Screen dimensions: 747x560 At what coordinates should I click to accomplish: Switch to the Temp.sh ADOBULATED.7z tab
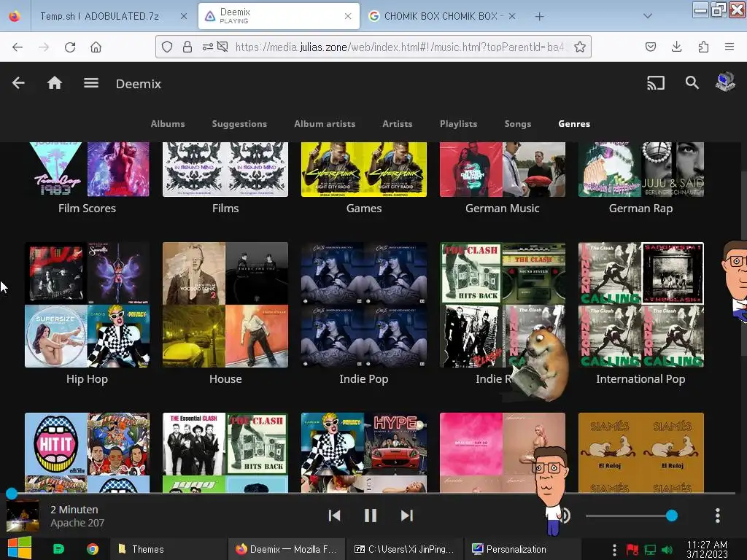(x=113, y=16)
